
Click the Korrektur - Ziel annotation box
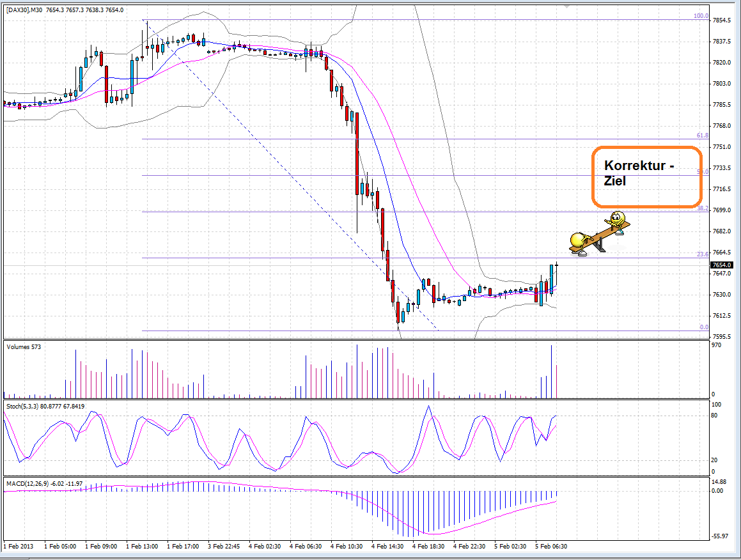[x=646, y=177]
